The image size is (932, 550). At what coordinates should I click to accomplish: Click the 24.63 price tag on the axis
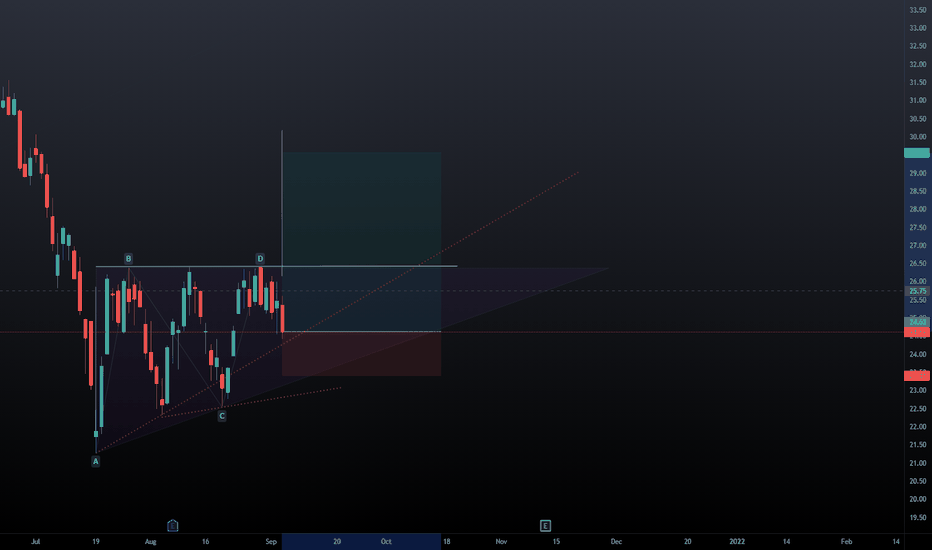click(x=917, y=322)
